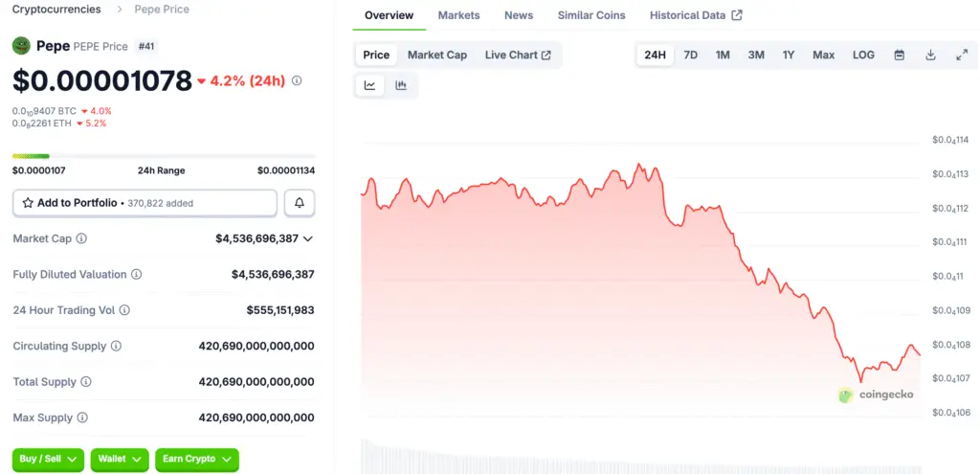
Task: Toggle LOG scale on the chart
Action: pyautogui.click(x=864, y=55)
